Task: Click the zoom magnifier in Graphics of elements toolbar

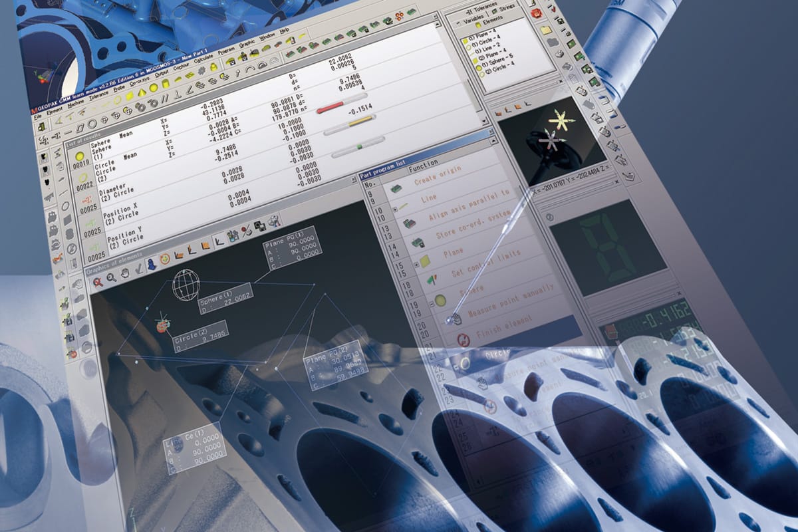Action: [x=110, y=279]
